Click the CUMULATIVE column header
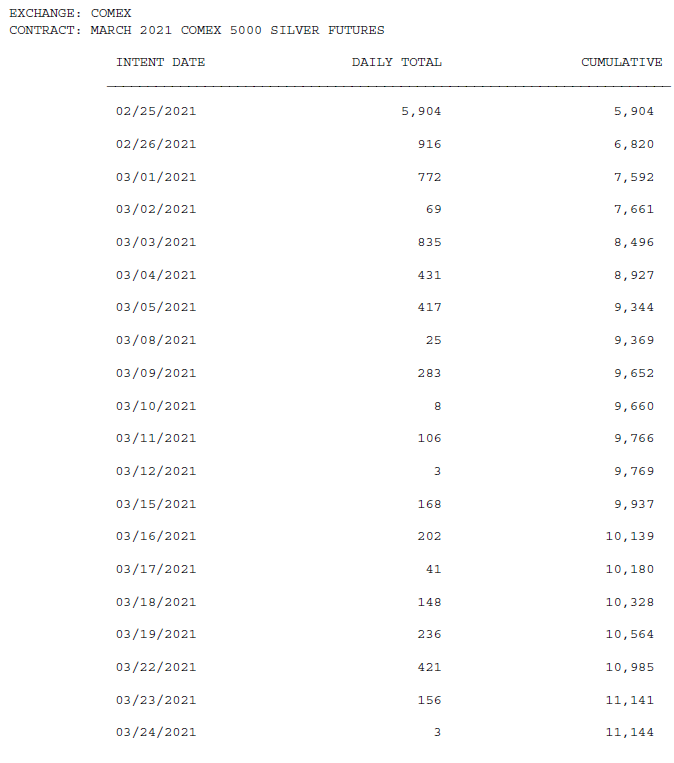Screen dimensions: 674x763 621,62
